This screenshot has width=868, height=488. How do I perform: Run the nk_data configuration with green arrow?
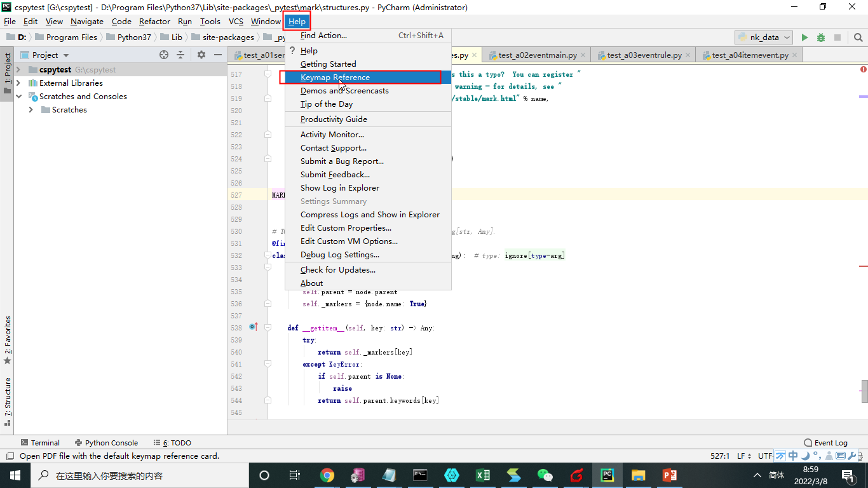[804, 37]
